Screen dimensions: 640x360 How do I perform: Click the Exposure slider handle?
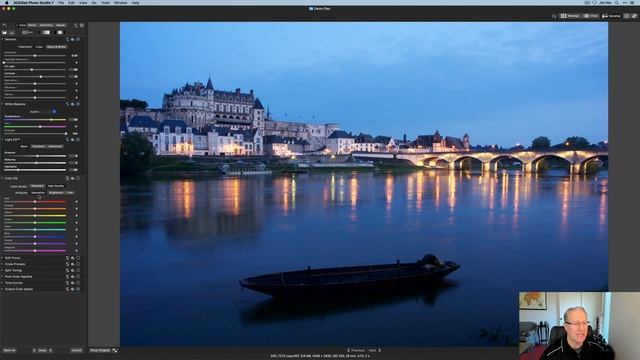[35, 56]
